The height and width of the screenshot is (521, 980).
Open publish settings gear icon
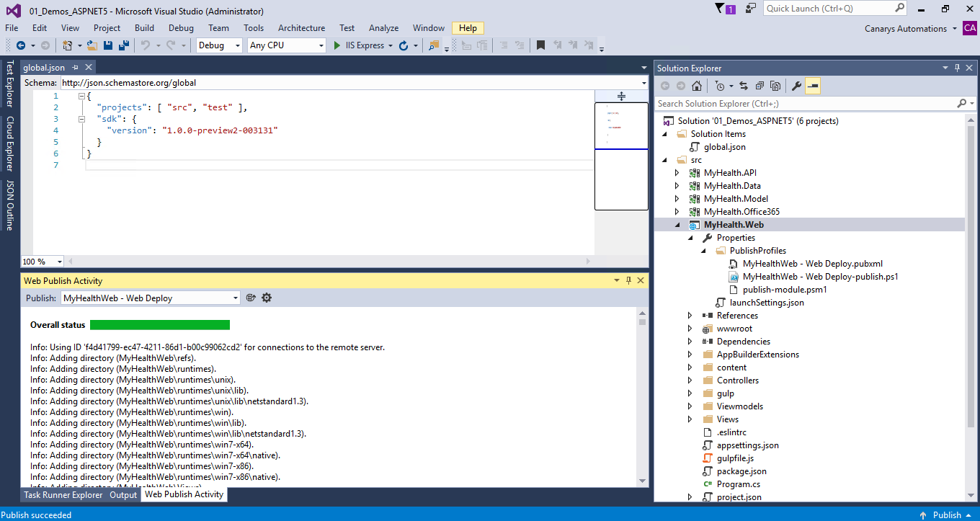point(267,298)
